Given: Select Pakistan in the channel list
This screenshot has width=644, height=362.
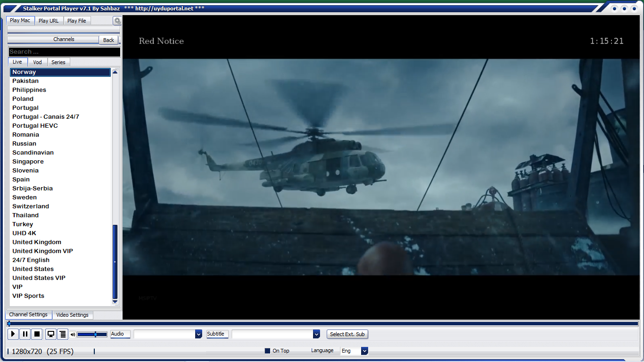Looking at the screenshot, I should (60, 81).
